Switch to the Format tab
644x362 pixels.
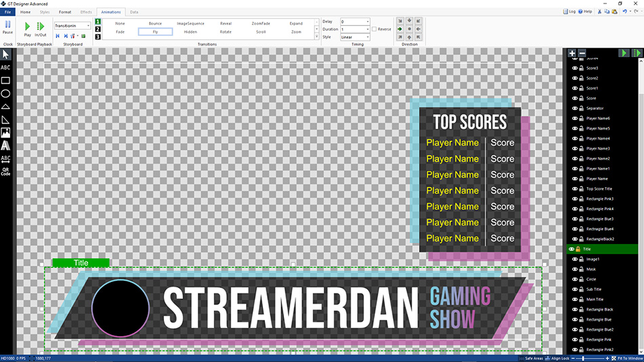[64, 12]
